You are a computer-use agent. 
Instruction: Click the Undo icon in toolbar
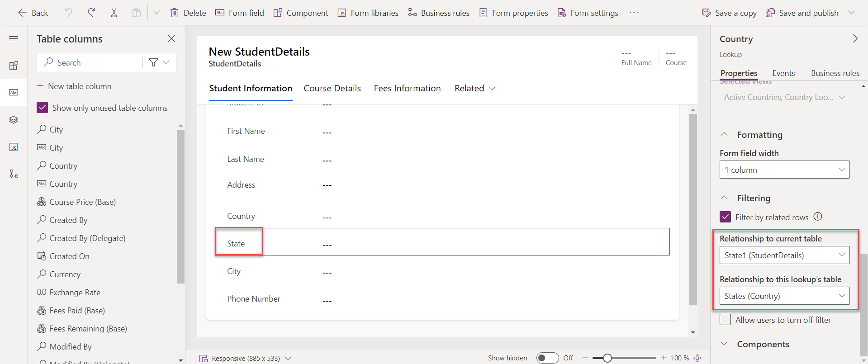tap(68, 13)
